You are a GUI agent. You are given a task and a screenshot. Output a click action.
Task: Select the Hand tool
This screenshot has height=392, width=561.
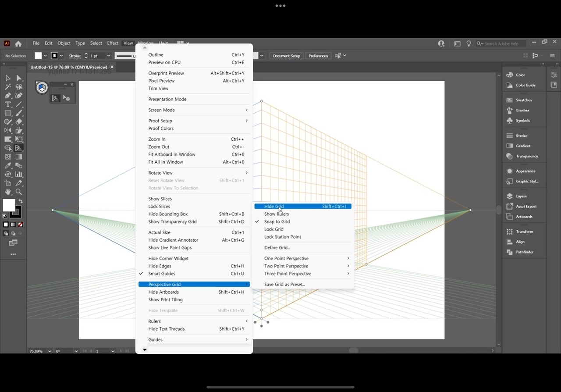(8, 192)
